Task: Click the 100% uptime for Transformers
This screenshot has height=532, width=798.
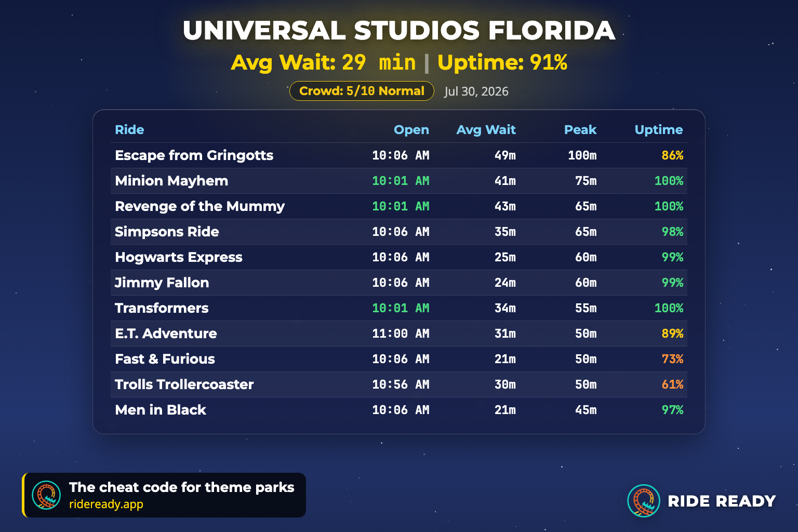Action: point(669,308)
